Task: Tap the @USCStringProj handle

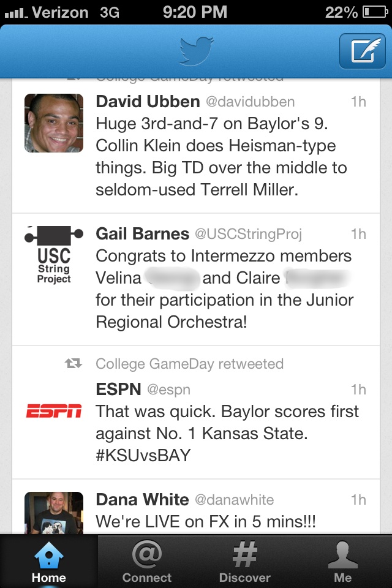Action: (248, 234)
